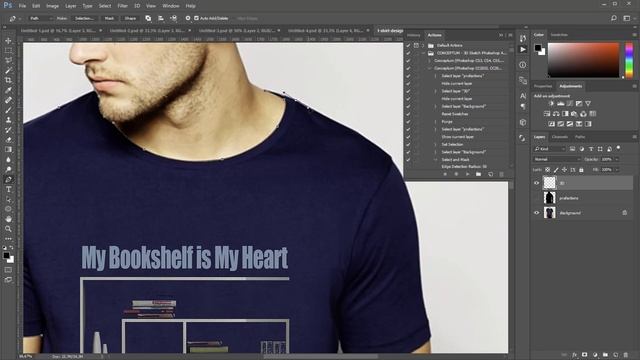Open the Opacity value dropdown arrow
This screenshot has height=360, width=640.
[617, 159]
